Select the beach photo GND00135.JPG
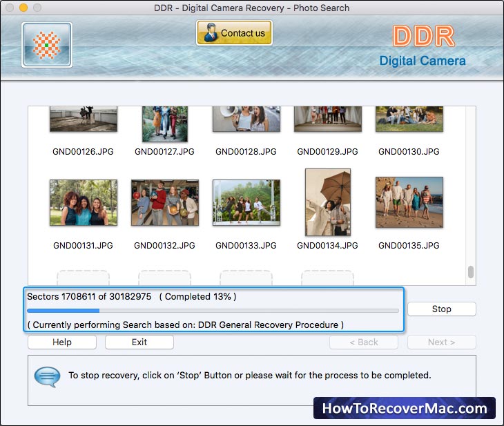 point(409,202)
